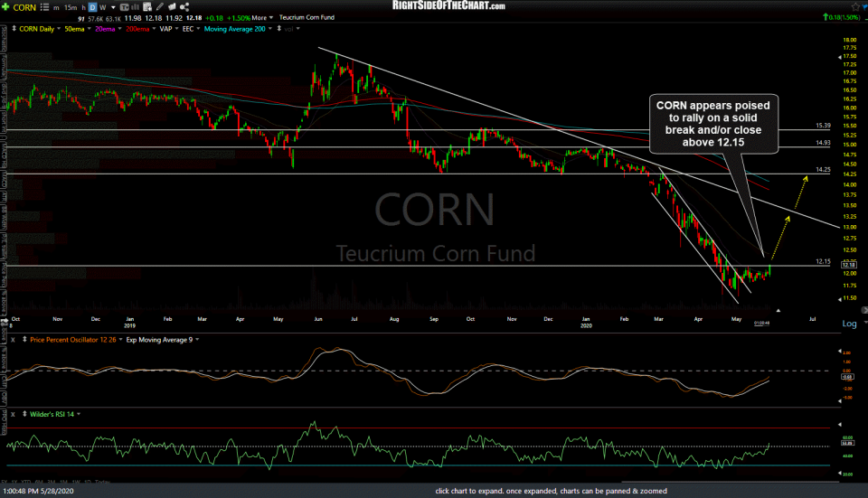
Task: Expand the More dropdown in the quote line
Action: click(262, 18)
